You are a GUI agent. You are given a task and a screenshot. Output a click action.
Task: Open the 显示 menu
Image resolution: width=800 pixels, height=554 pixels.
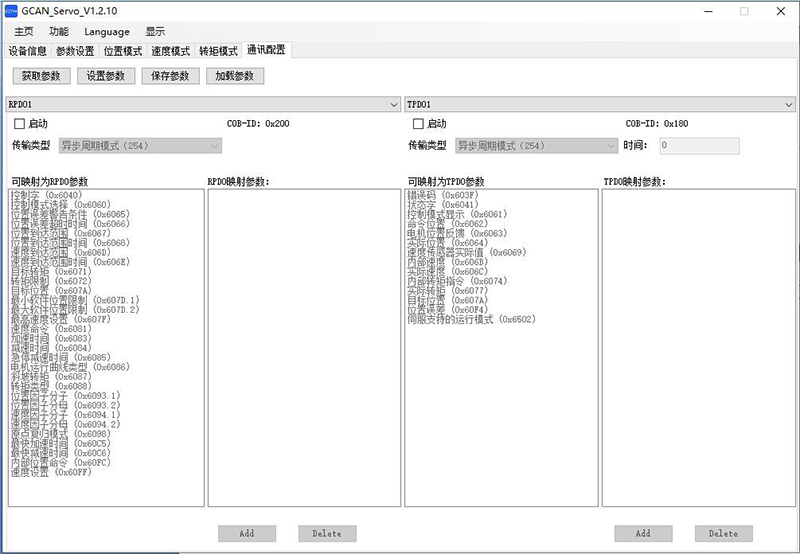tap(155, 32)
